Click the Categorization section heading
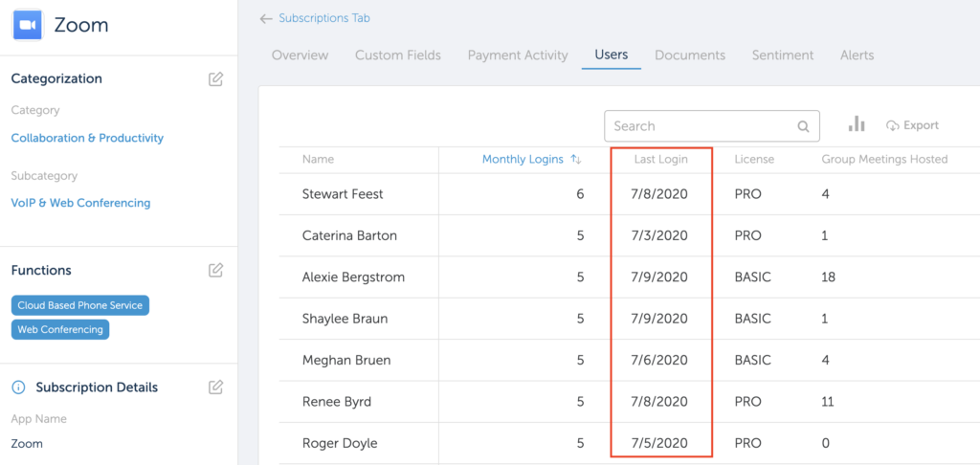 pos(56,78)
